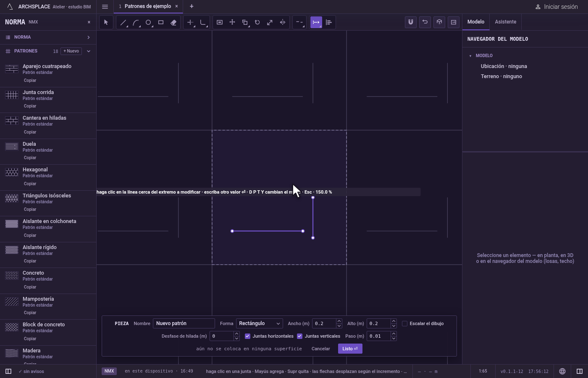Select the copy/duplicate tool
The height and width of the screenshot is (378, 588).
pos(245,22)
